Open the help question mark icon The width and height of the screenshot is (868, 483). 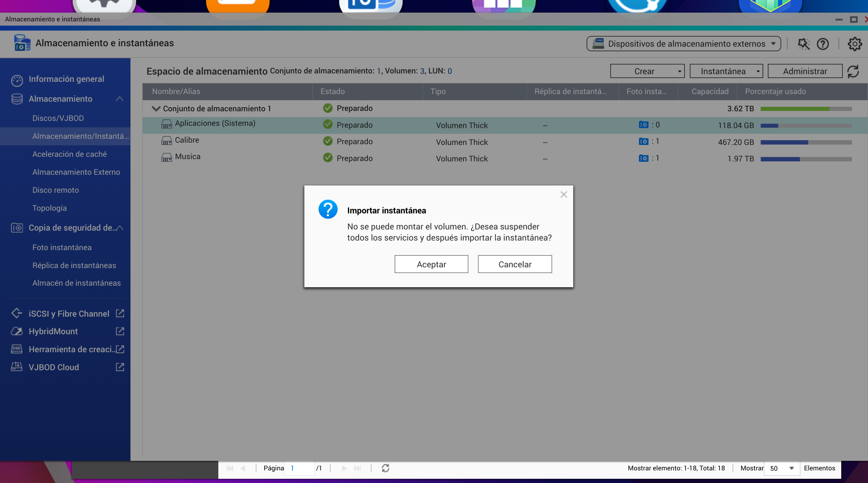(822, 44)
